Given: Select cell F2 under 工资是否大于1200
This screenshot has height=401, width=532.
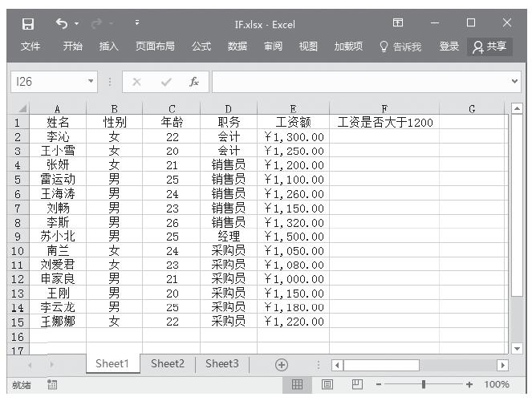Looking at the screenshot, I should point(384,137).
